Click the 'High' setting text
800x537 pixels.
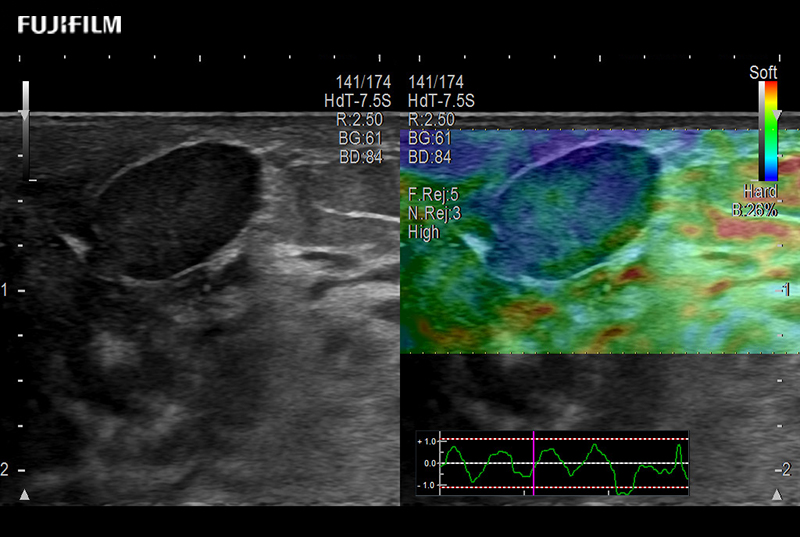[x=423, y=233]
